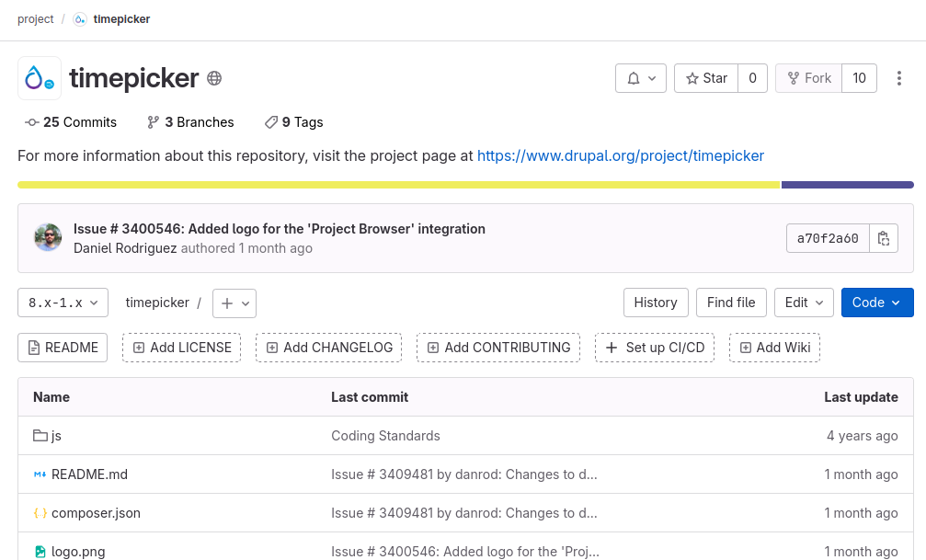Click Set up CI/CD
The image size is (926, 560).
655,348
